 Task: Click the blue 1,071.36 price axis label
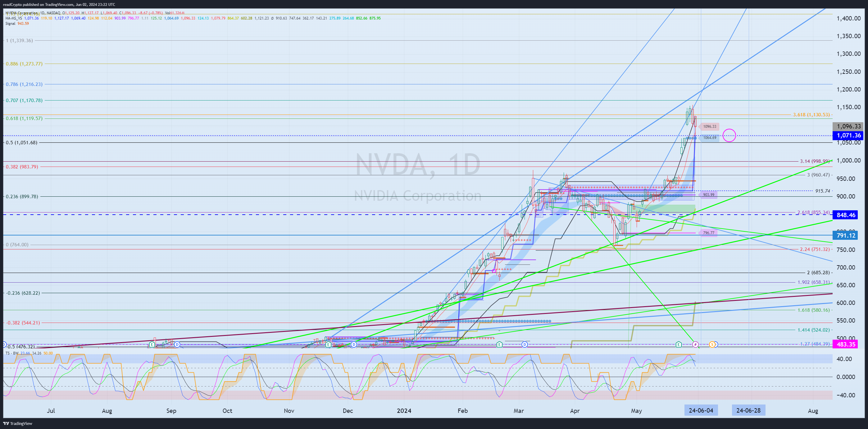pyautogui.click(x=848, y=136)
